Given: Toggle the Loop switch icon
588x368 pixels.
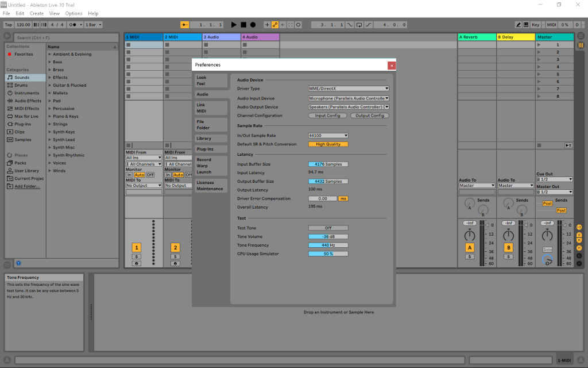Looking at the screenshot, I should (359, 25).
